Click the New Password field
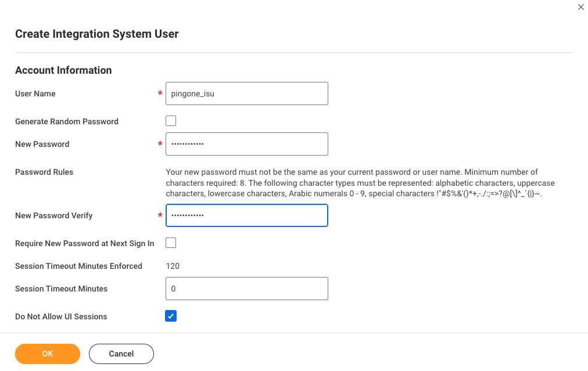 coord(247,144)
